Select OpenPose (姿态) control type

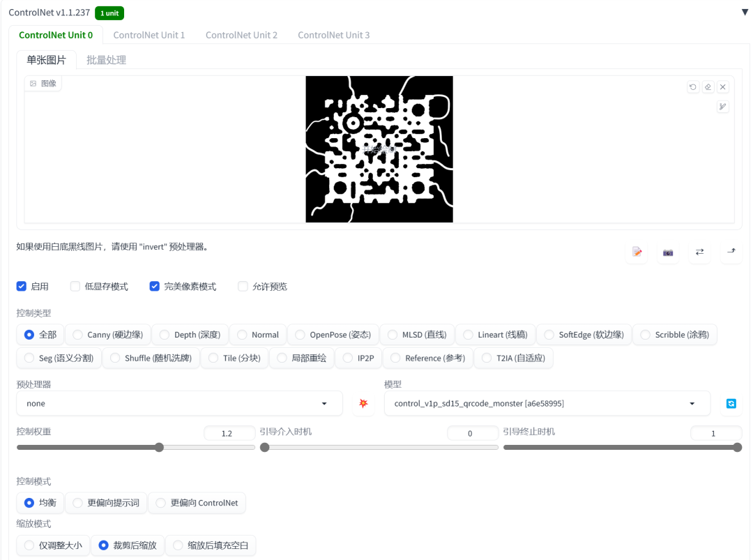point(333,335)
